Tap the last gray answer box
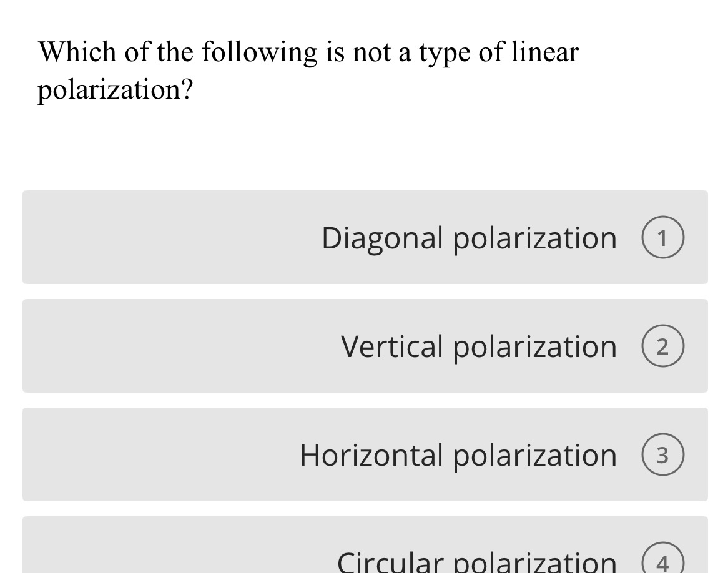This screenshot has height=573, width=728. (365, 546)
